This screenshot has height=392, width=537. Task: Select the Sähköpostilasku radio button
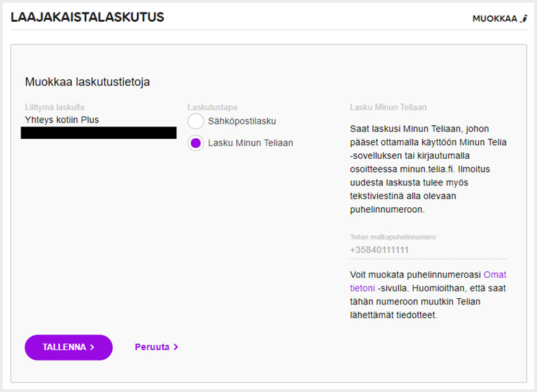pos(196,121)
